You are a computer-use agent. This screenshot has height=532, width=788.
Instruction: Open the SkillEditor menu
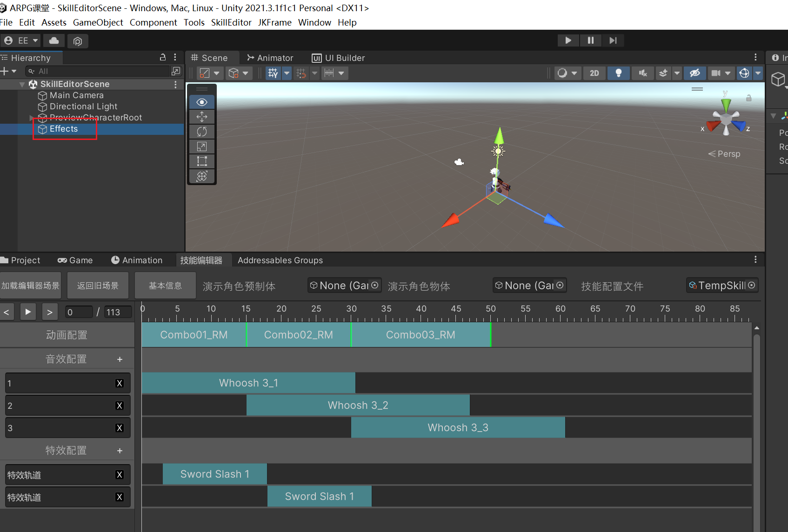pos(231,22)
